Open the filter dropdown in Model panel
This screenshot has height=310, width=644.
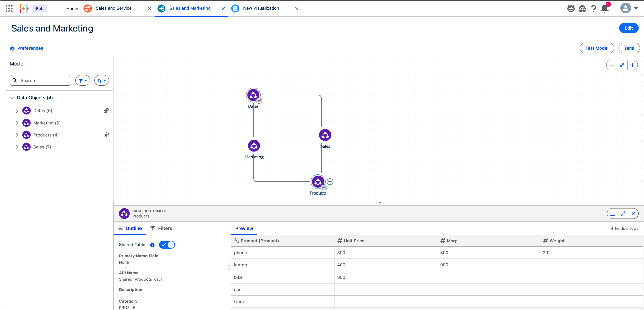point(82,80)
